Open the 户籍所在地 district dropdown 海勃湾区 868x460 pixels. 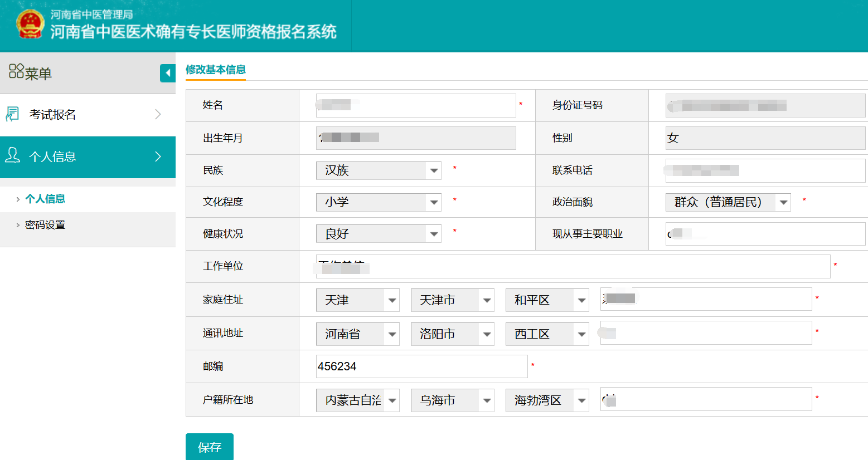547,400
